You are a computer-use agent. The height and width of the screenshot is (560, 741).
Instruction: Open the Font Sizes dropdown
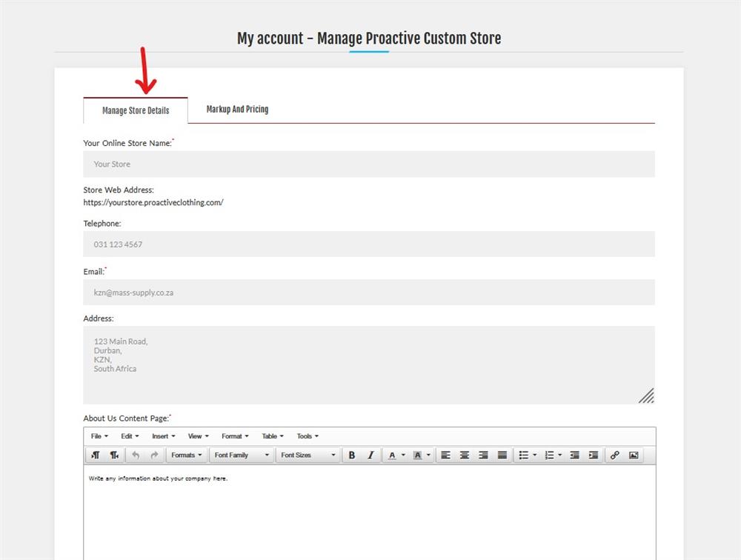pos(306,455)
